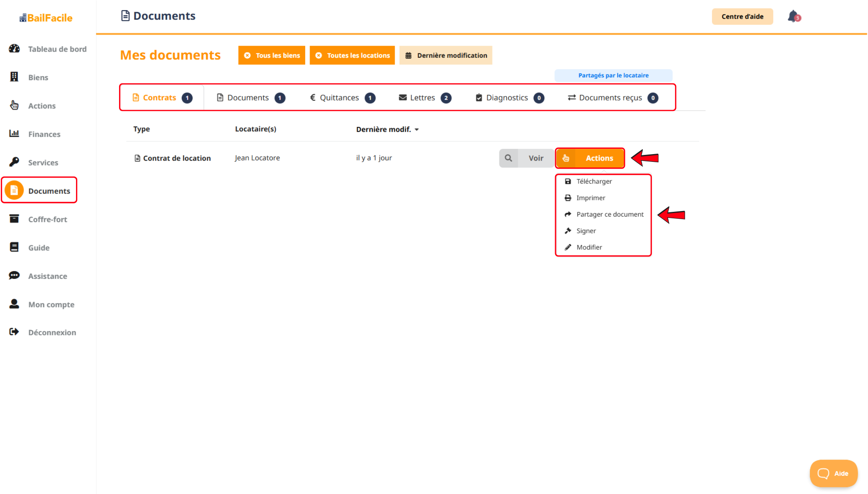The image size is (868, 494).
Task: Switch to the Documents tab
Action: (x=251, y=98)
